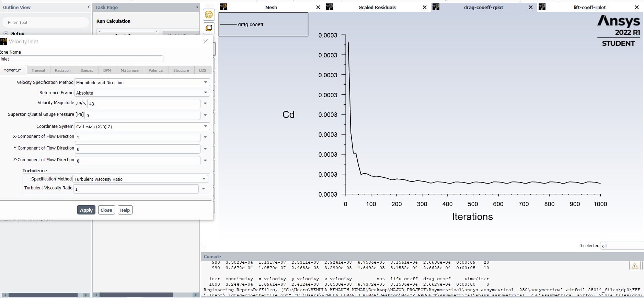Click the Zone Name input field
644x298 pixels.
tap(82, 59)
